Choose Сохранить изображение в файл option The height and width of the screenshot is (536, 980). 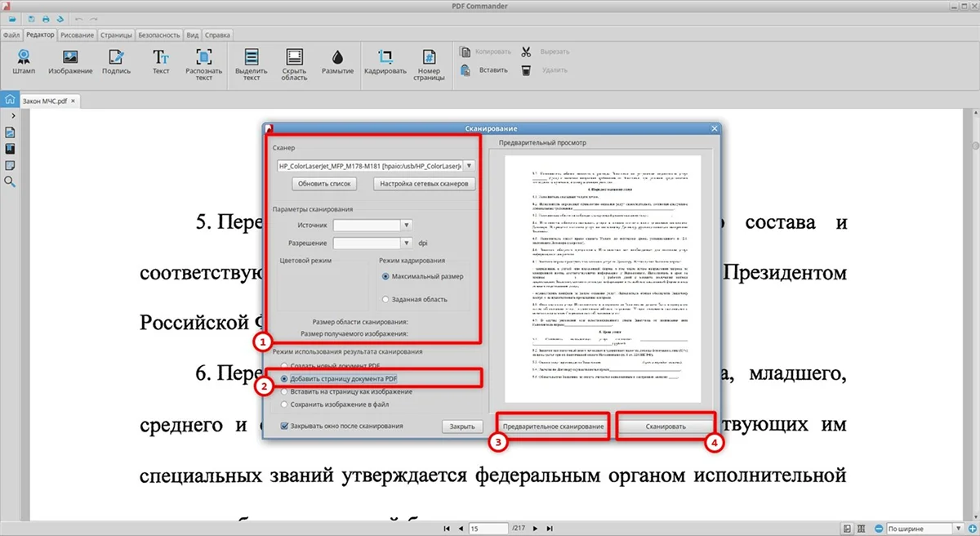(x=284, y=404)
